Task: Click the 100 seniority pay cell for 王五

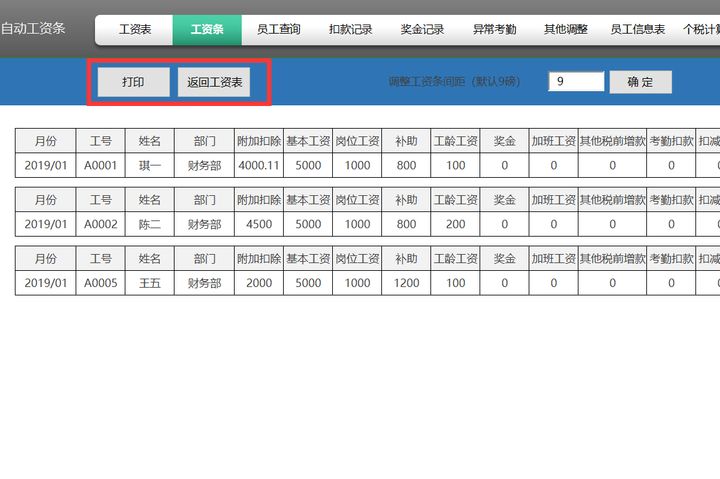Action: (456, 283)
